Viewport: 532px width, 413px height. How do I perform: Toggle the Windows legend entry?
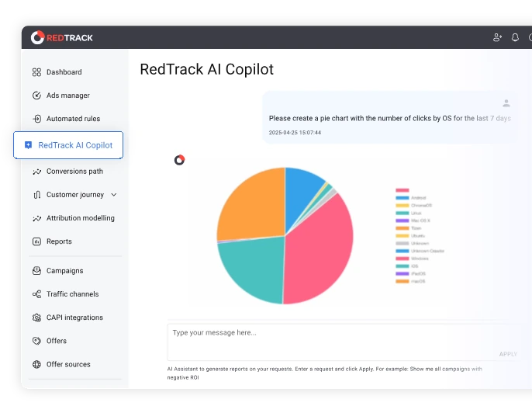tap(413, 259)
